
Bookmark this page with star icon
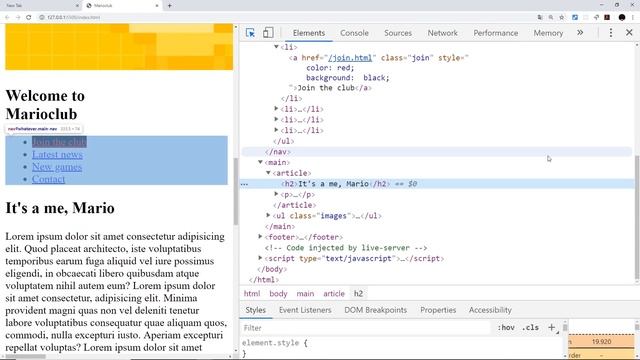562,17
